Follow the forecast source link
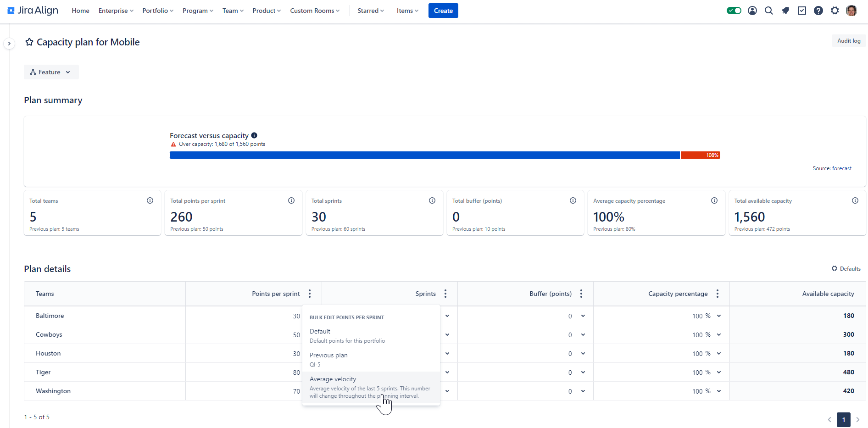The height and width of the screenshot is (428, 868). coord(842,168)
